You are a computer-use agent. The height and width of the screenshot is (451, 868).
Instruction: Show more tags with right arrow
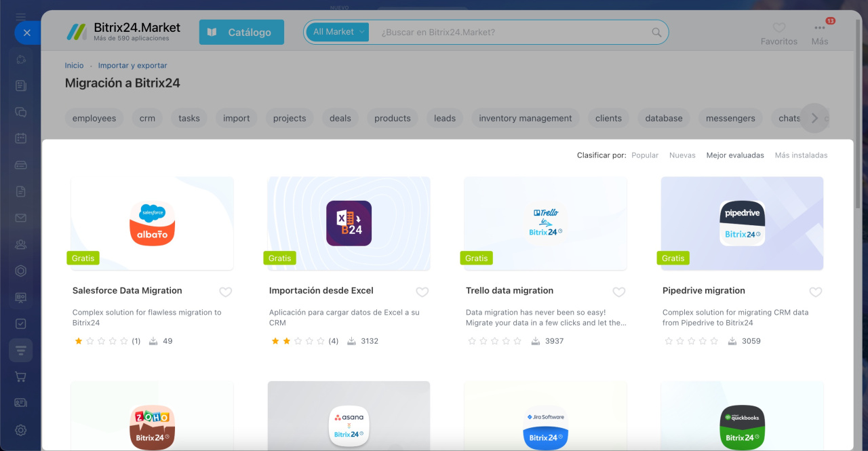point(814,118)
